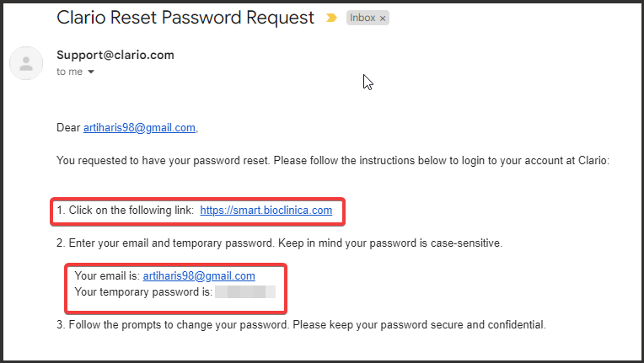Screen dimensions: 644x363
Task: Expand recipient details arrow beside "to me"
Action: [x=91, y=72]
